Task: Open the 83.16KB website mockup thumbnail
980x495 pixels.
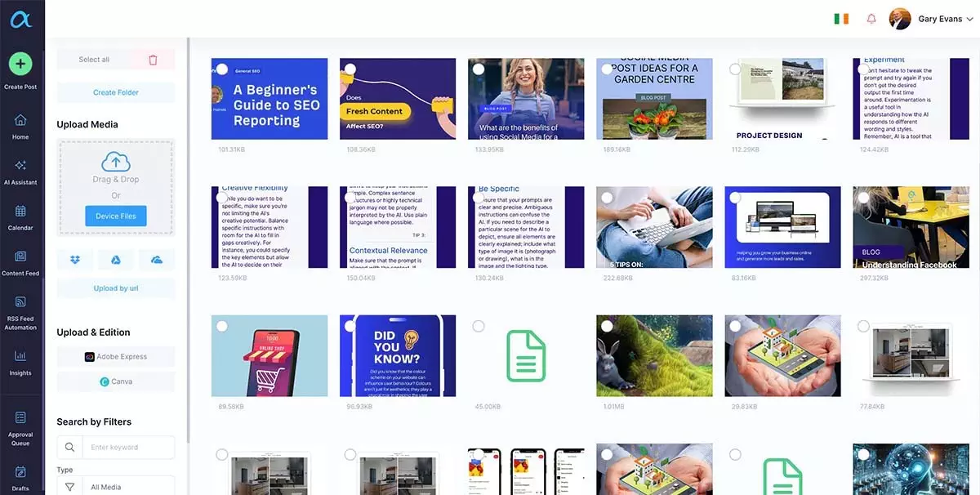Action: [x=783, y=227]
